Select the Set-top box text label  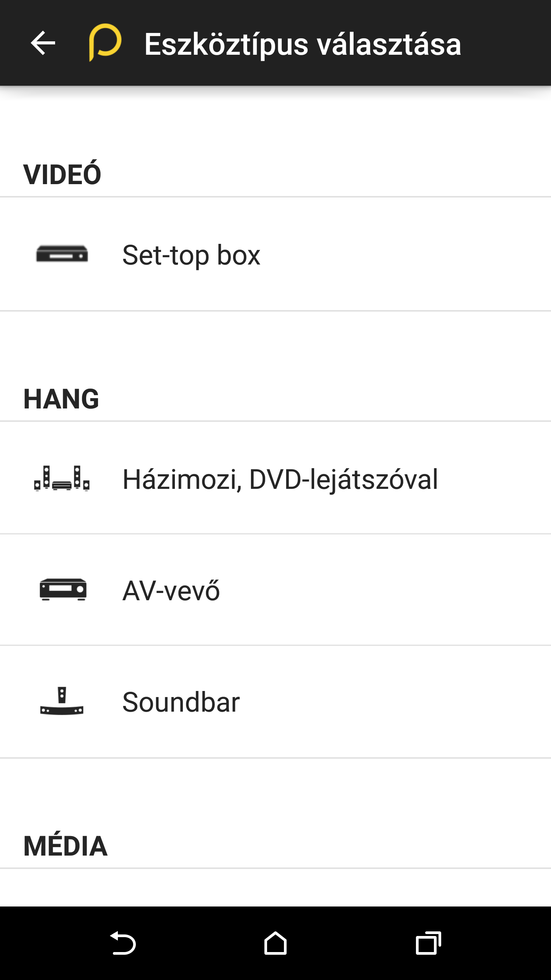click(191, 255)
